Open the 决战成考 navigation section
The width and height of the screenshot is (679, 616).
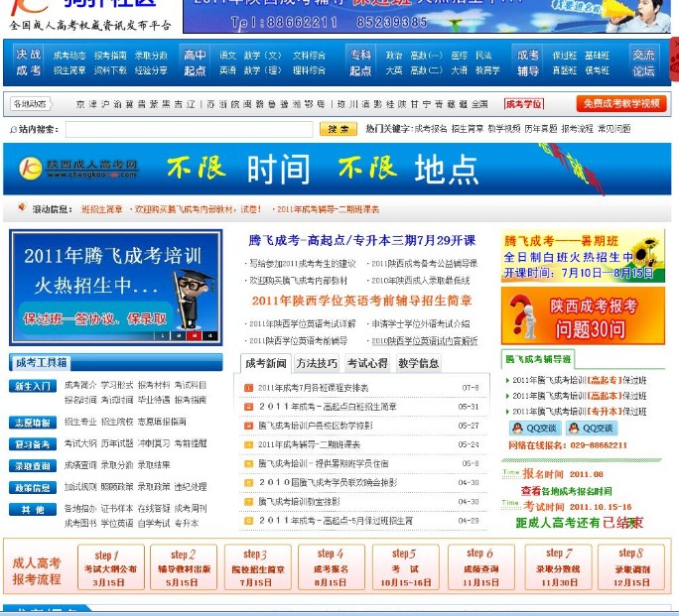tap(29, 62)
